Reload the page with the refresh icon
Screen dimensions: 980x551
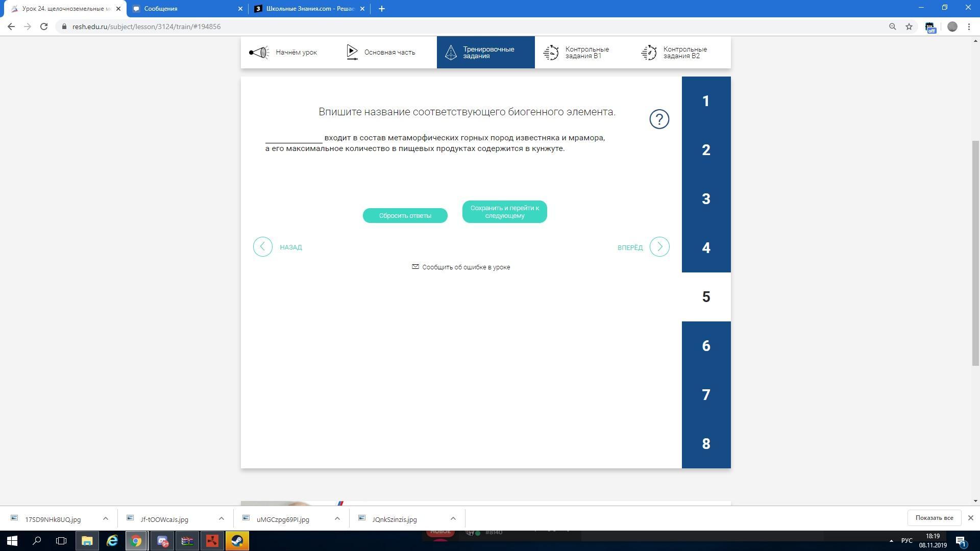pos(44,27)
